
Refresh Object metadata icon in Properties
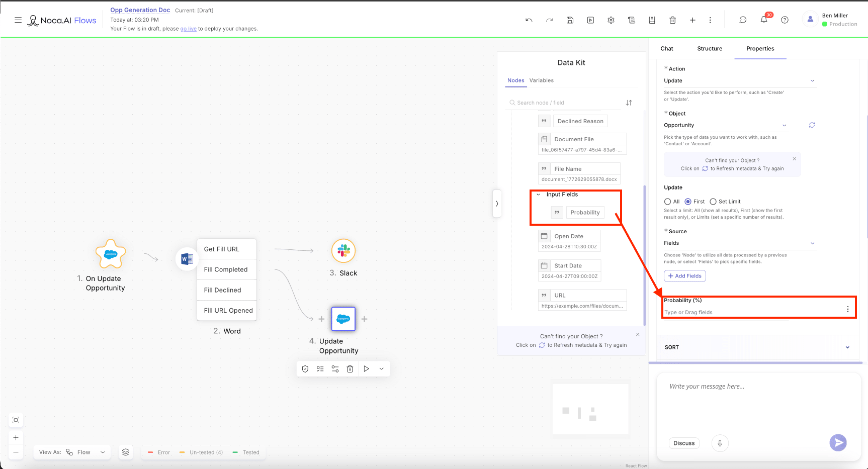point(812,125)
